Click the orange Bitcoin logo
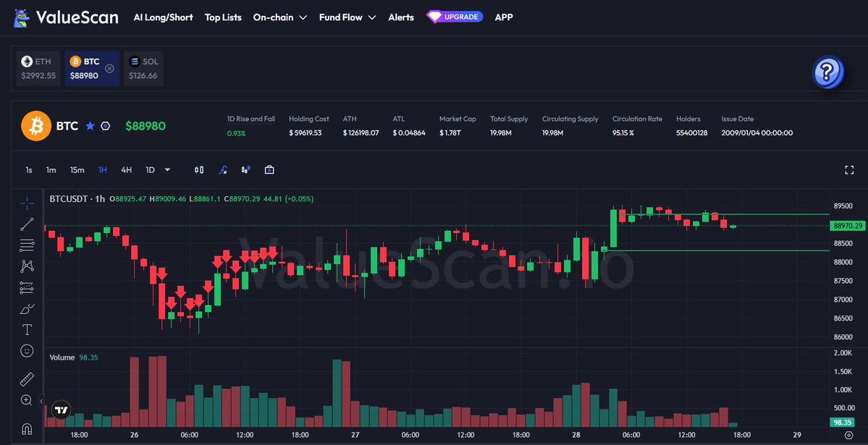The width and height of the screenshot is (868, 445). [x=36, y=126]
